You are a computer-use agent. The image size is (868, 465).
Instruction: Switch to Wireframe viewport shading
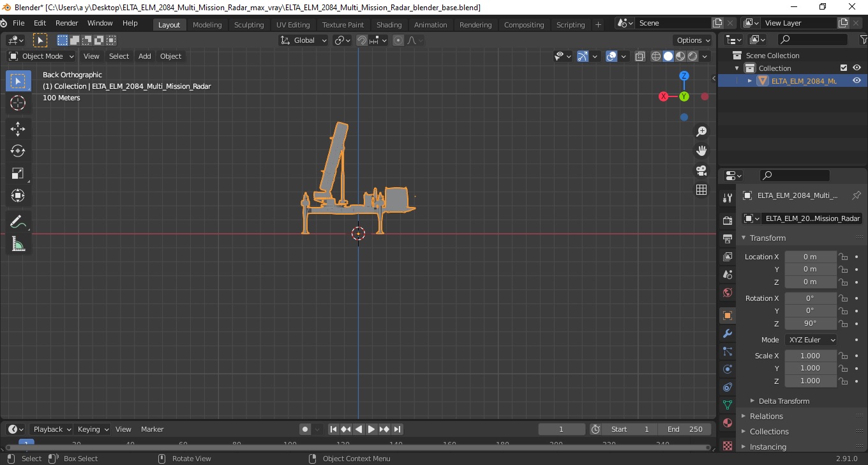pos(656,56)
